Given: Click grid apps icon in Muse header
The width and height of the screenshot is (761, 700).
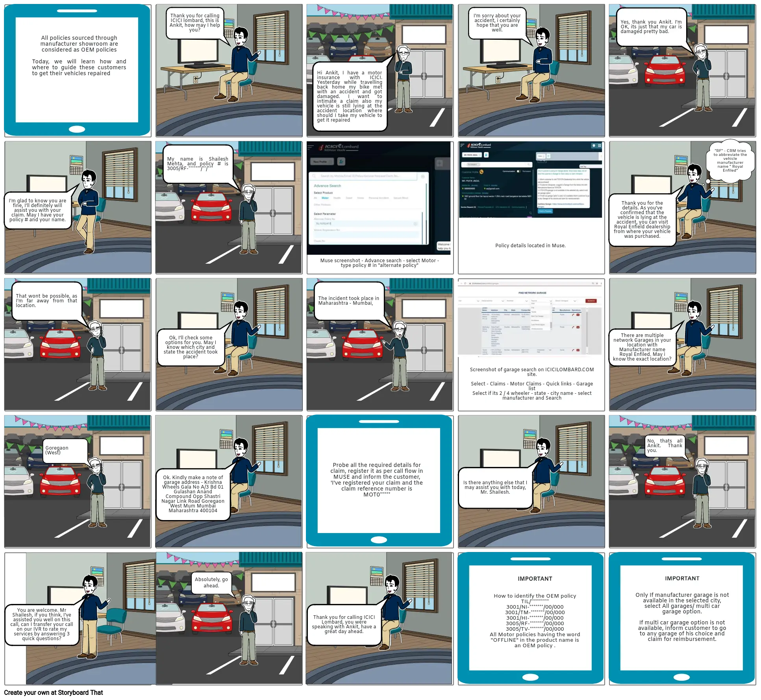Looking at the screenshot, I should tap(600, 146).
